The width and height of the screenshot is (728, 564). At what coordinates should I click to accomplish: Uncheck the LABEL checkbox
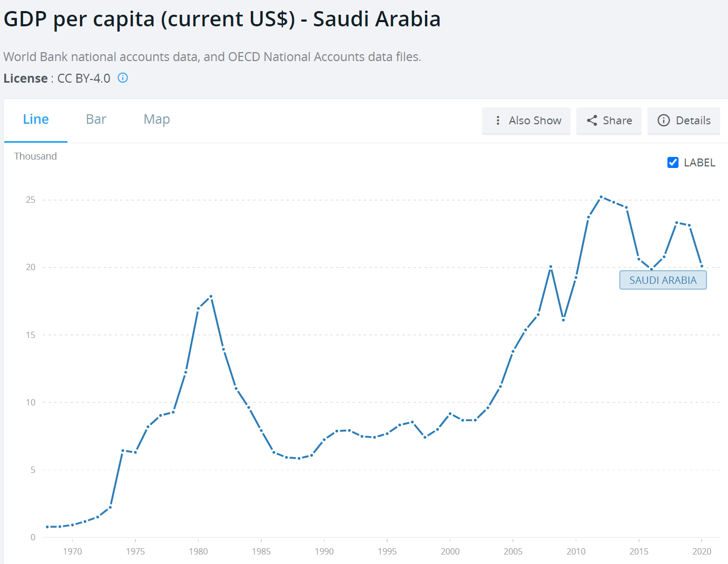click(x=673, y=163)
